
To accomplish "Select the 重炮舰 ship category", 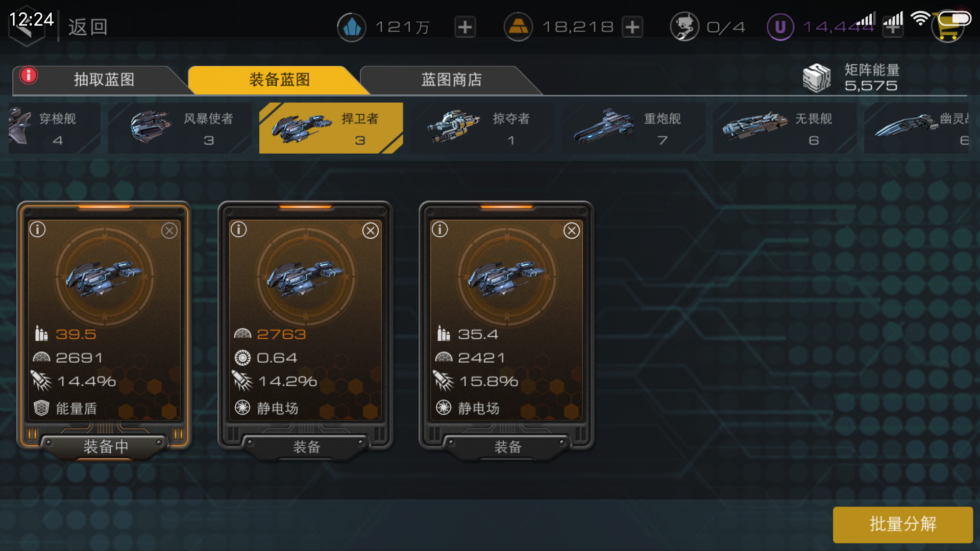I will coord(633,128).
